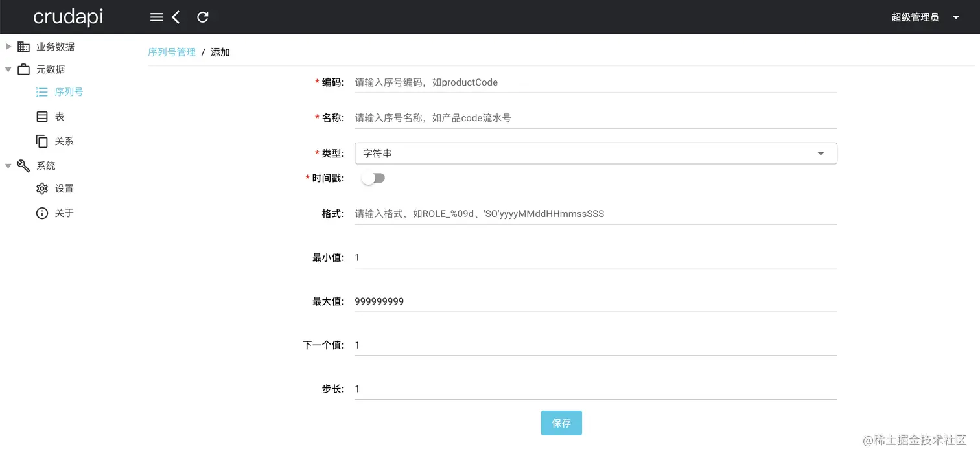Open the 超级管理员 user dropdown arrow

955,17
